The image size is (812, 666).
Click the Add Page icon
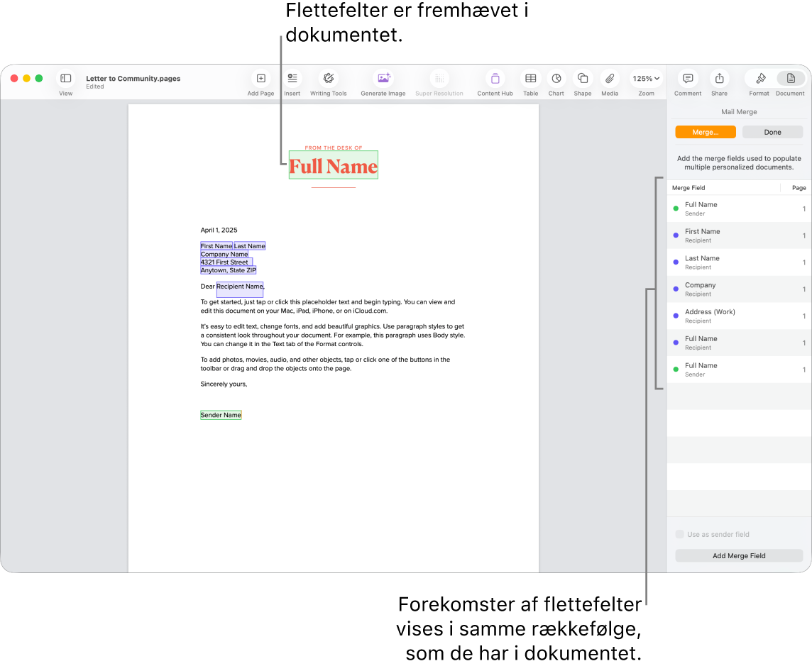tap(260, 78)
